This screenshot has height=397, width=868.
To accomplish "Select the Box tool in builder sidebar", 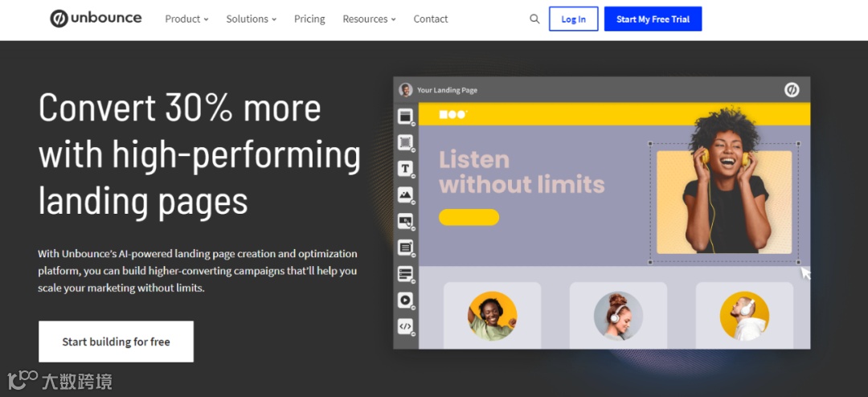I will click(x=406, y=142).
